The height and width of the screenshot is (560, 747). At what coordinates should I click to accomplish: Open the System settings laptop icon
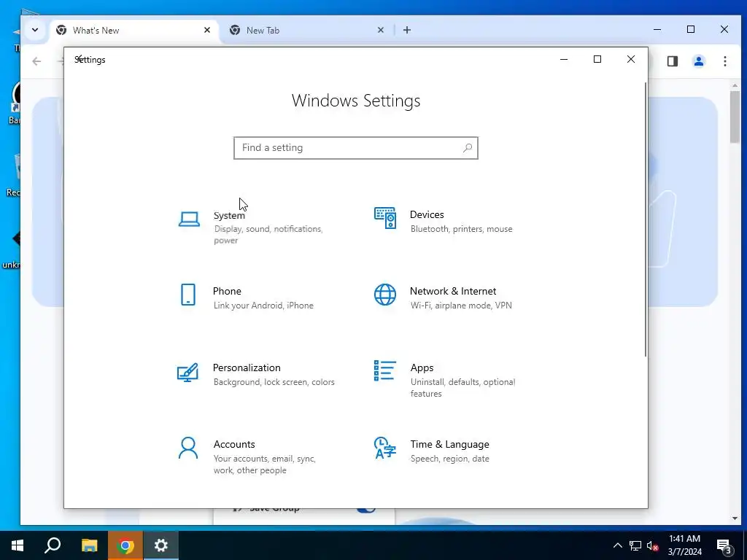pos(189,219)
